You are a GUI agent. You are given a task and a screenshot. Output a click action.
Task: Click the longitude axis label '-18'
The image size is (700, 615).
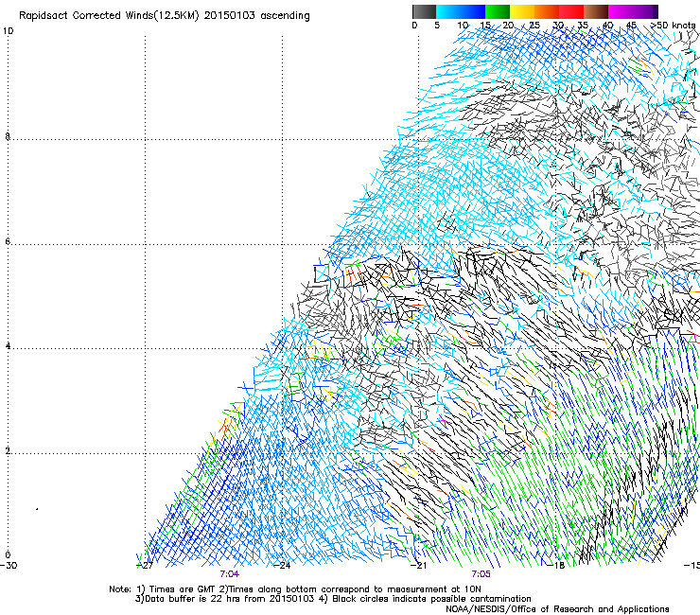click(x=556, y=566)
